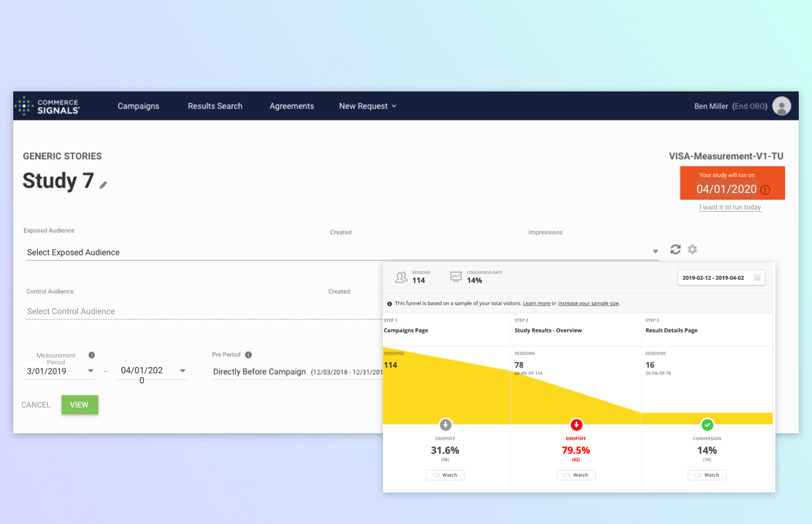This screenshot has height=524, width=812.
Task: Open exposed audience settings gear
Action: tap(692, 249)
